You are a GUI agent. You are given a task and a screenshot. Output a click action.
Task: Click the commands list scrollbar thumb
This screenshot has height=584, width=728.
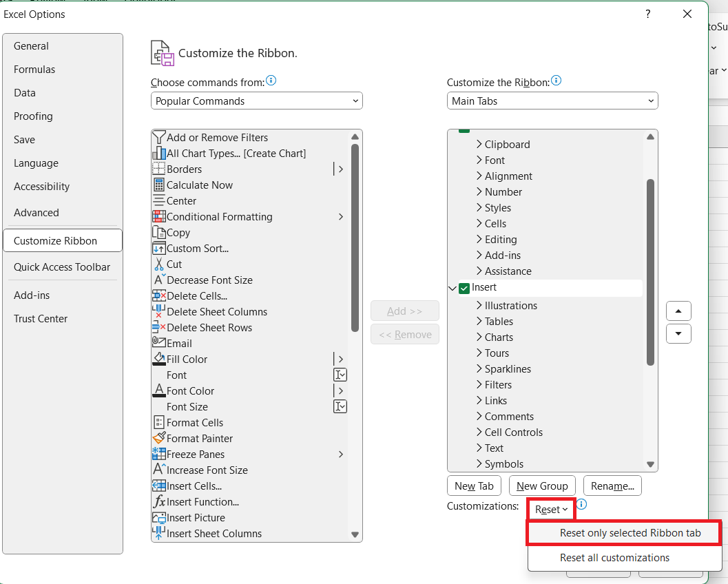[355, 238]
